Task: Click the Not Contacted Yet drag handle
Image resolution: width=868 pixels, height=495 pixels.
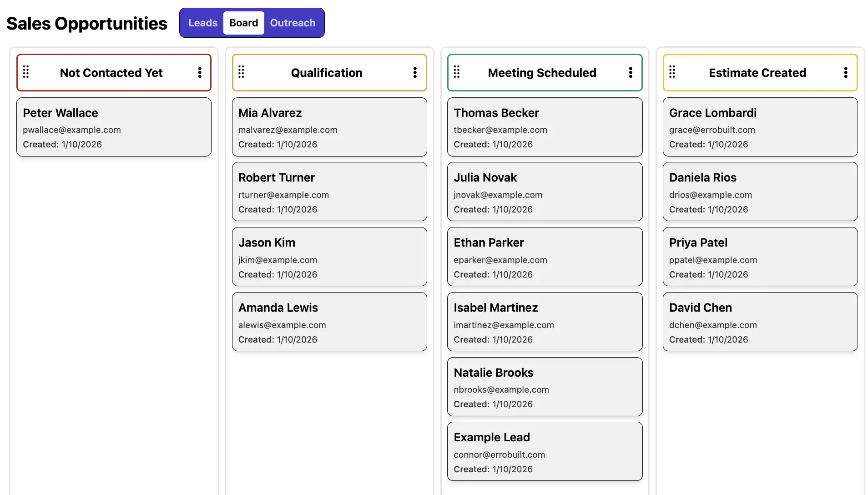Action: click(26, 72)
